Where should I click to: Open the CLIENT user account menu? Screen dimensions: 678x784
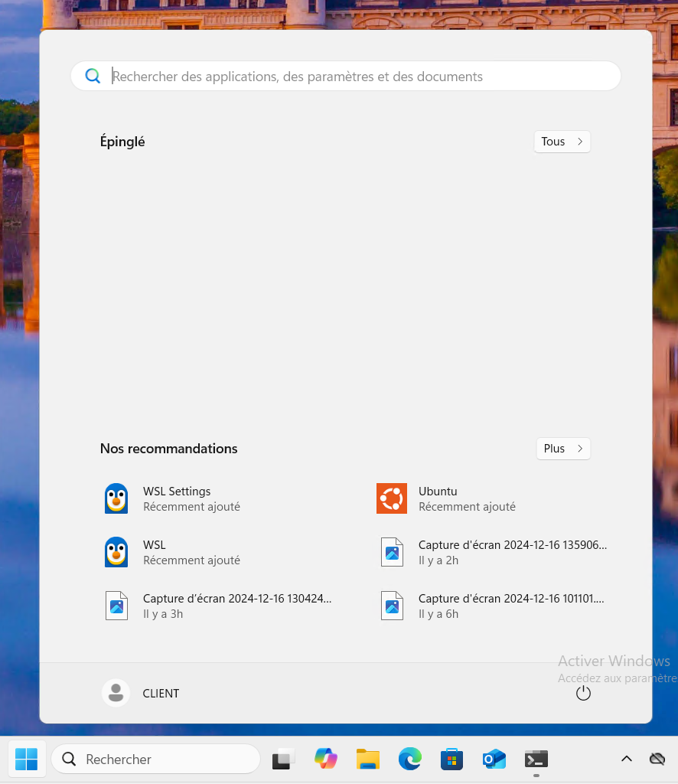click(x=142, y=693)
